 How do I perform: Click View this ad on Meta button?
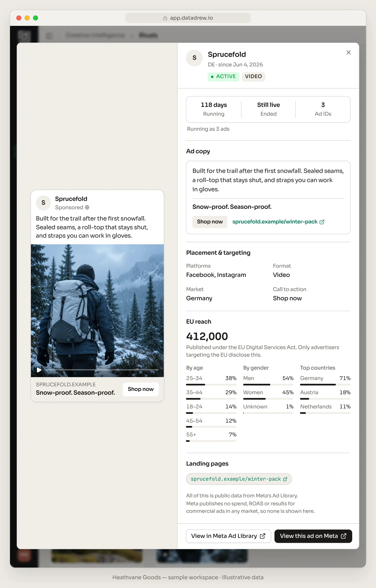pos(313,536)
